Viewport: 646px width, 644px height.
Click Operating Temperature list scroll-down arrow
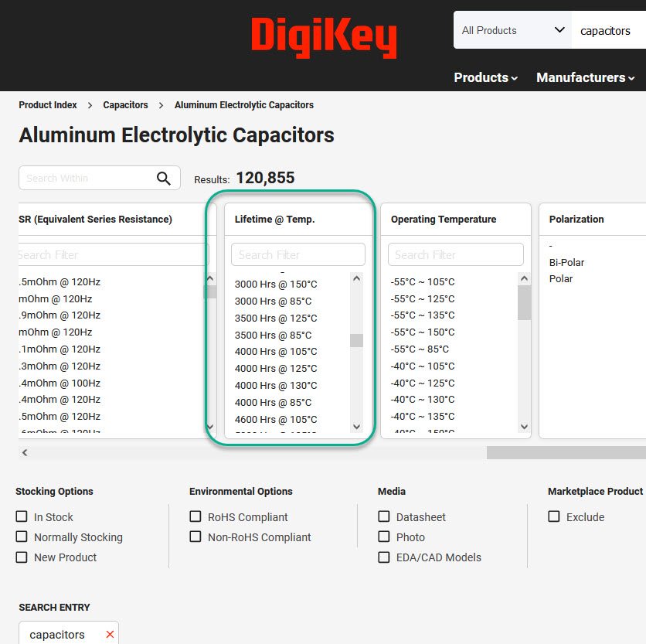coord(524,426)
